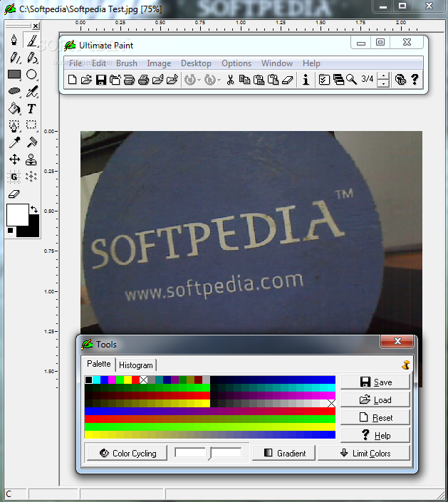The width and height of the screenshot is (448, 502).
Task: Click the Gradient button
Action: [x=283, y=454]
